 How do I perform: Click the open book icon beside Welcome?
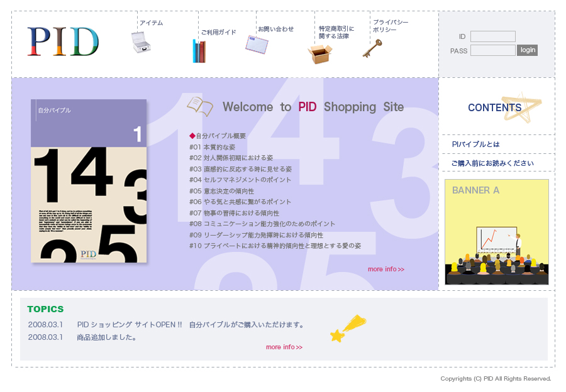click(x=200, y=106)
